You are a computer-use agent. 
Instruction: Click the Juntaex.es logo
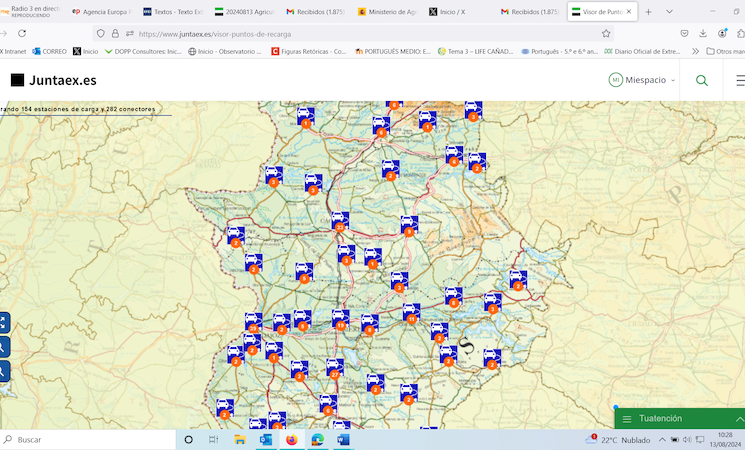[54, 80]
